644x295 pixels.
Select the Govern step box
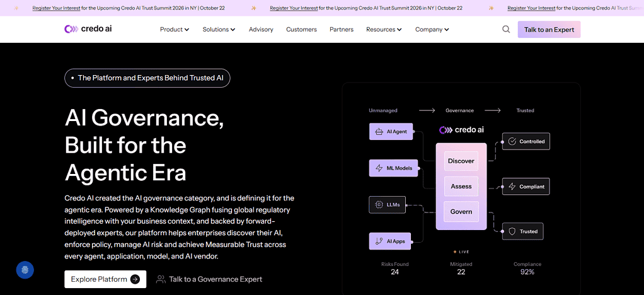tap(461, 212)
